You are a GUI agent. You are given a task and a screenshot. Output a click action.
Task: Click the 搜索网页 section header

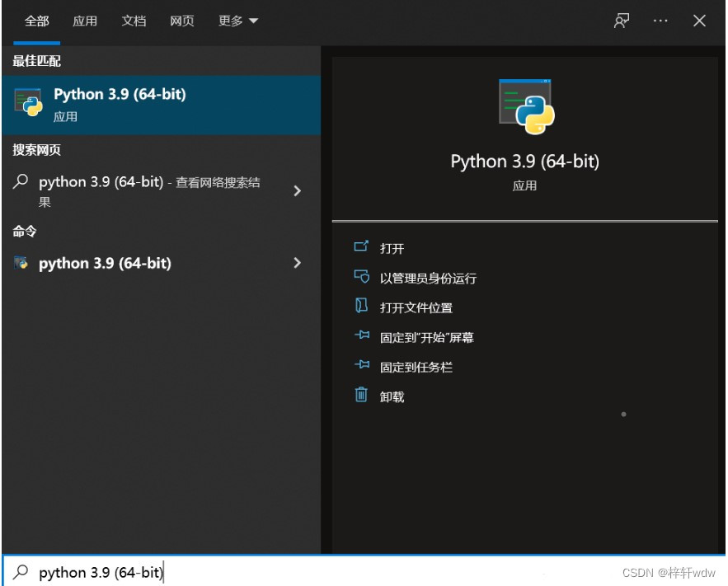tap(36, 150)
